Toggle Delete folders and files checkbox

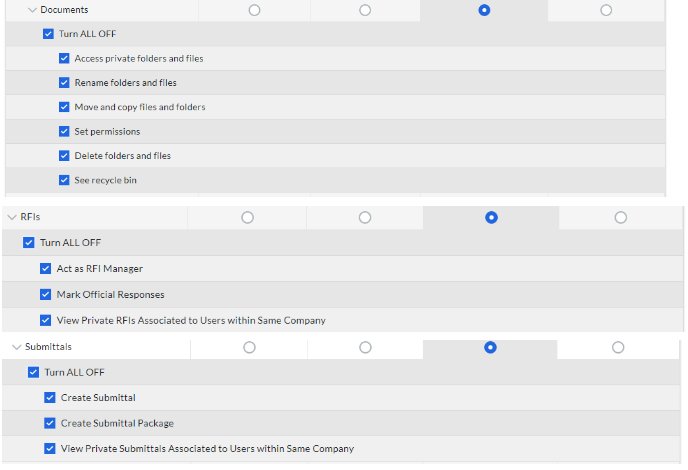[x=65, y=156]
